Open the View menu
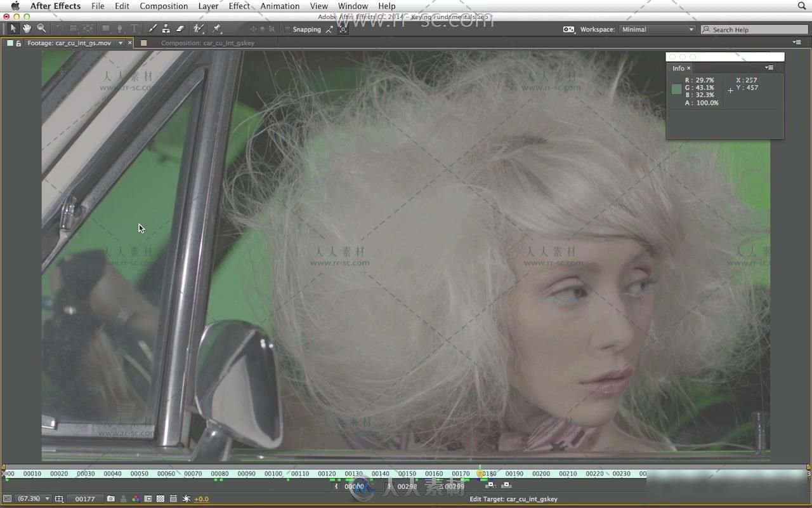Screen dimensions: 812x508 [319, 6]
